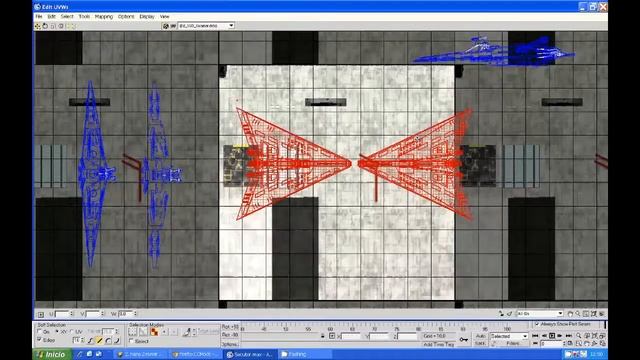The height and width of the screenshot is (360, 640).
Task: Switch to the Fading taskbar window
Action: (304, 354)
